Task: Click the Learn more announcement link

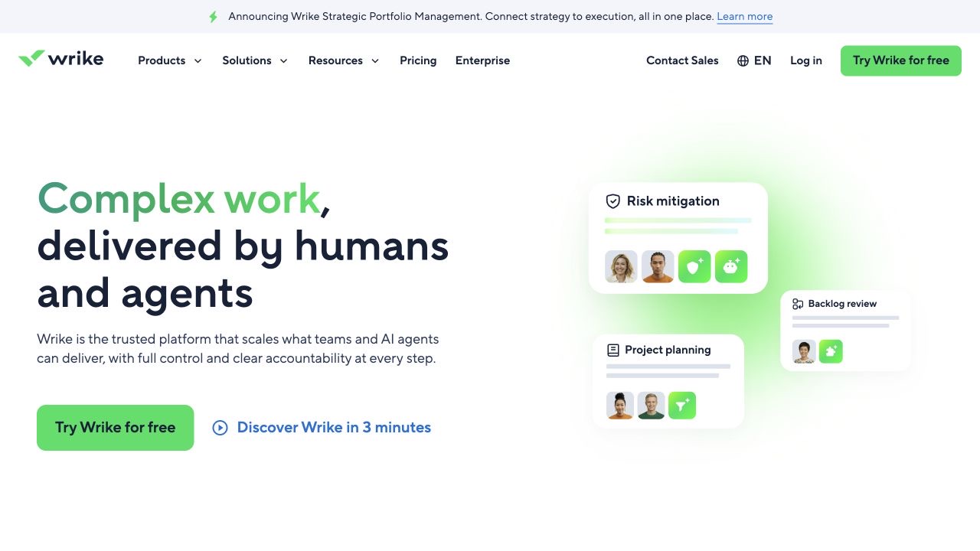Action: click(x=745, y=17)
